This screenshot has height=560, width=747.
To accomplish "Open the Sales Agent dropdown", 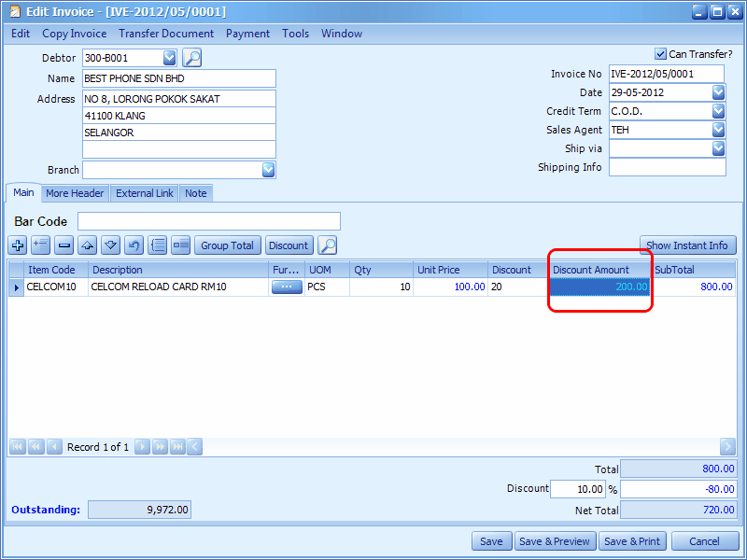I will [x=718, y=130].
